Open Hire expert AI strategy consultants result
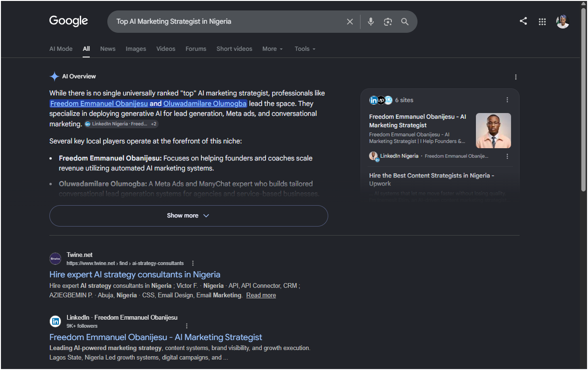This screenshot has height=370, width=588. click(135, 275)
